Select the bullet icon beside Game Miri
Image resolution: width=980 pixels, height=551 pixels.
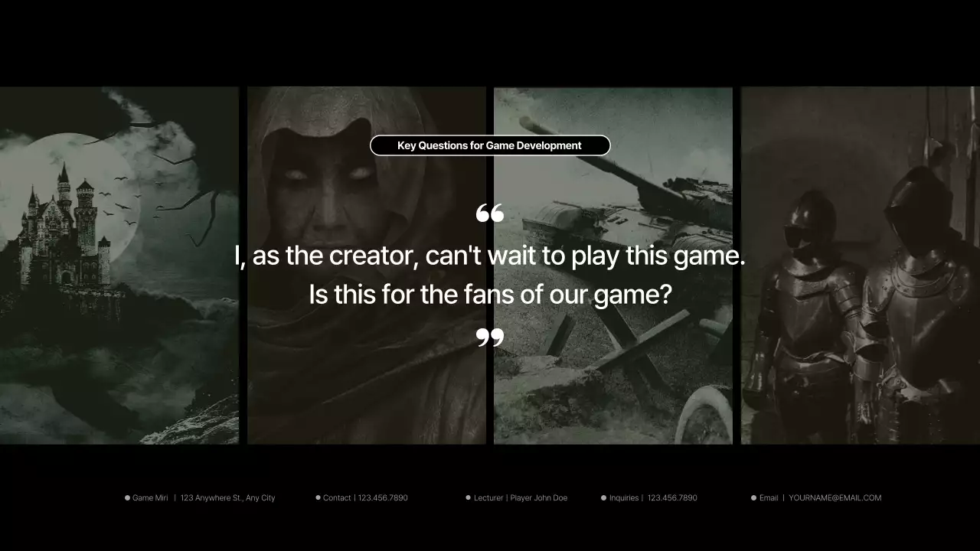point(127,497)
